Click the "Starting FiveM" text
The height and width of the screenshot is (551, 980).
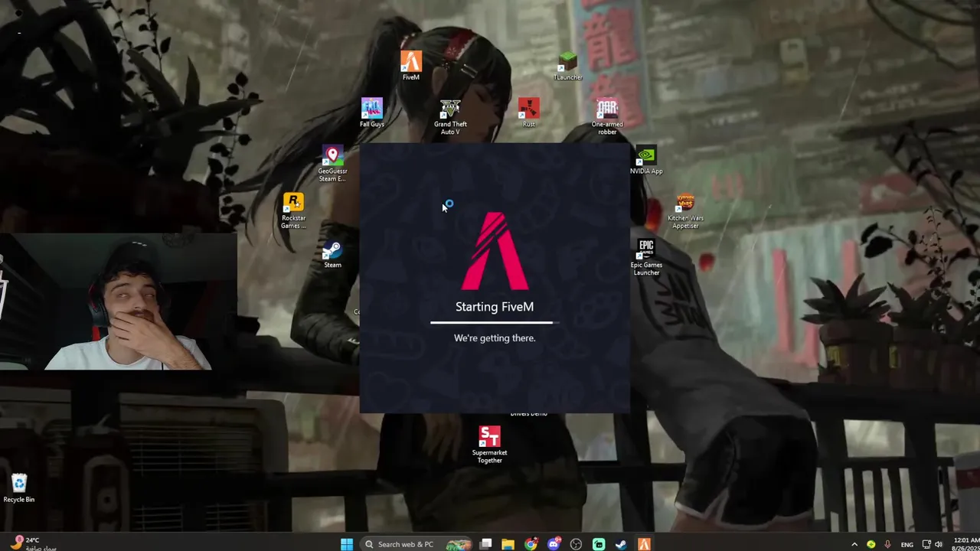click(495, 307)
